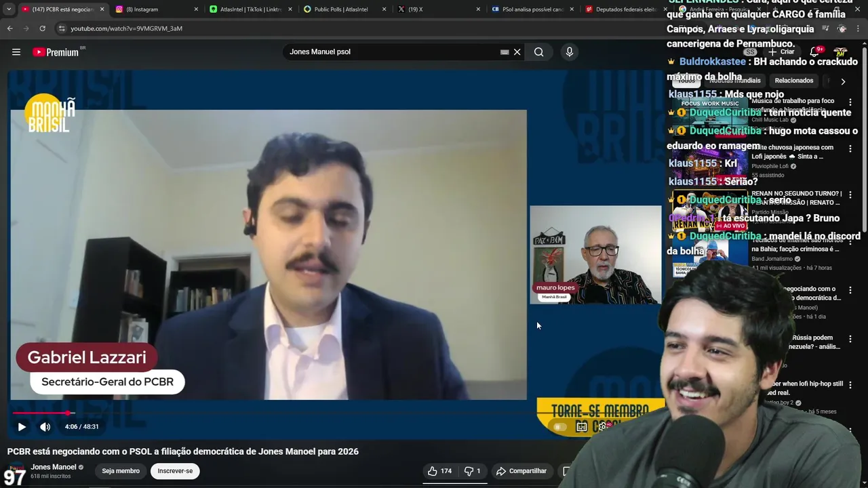Dislike the video with thumbs down
The height and width of the screenshot is (488, 868).
[473, 471]
